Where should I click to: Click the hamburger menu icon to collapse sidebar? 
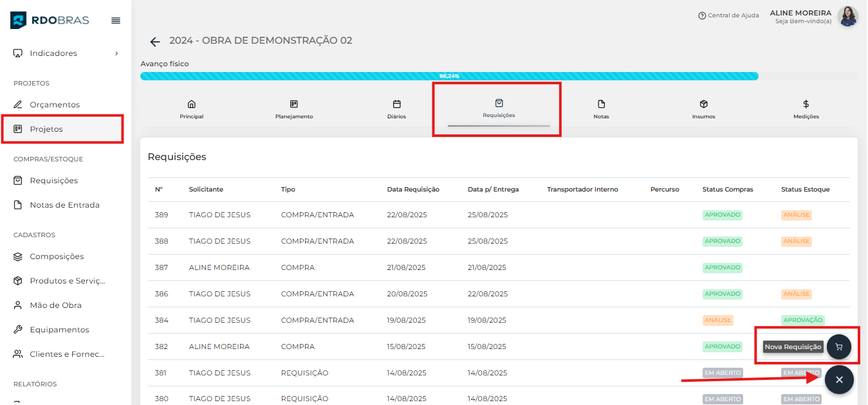tap(116, 21)
